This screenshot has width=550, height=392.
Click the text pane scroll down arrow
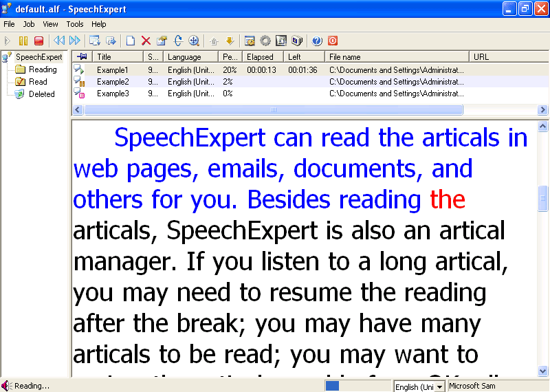pos(542,371)
